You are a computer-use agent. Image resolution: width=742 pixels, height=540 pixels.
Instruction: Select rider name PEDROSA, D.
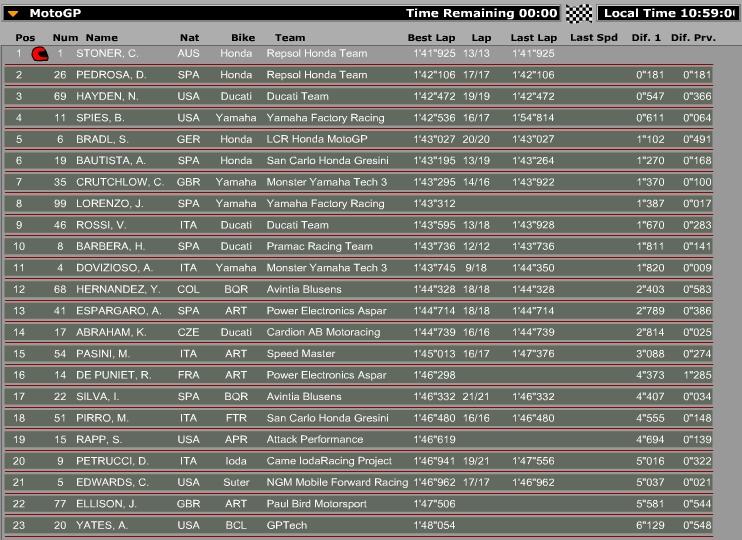click(111, 75)
